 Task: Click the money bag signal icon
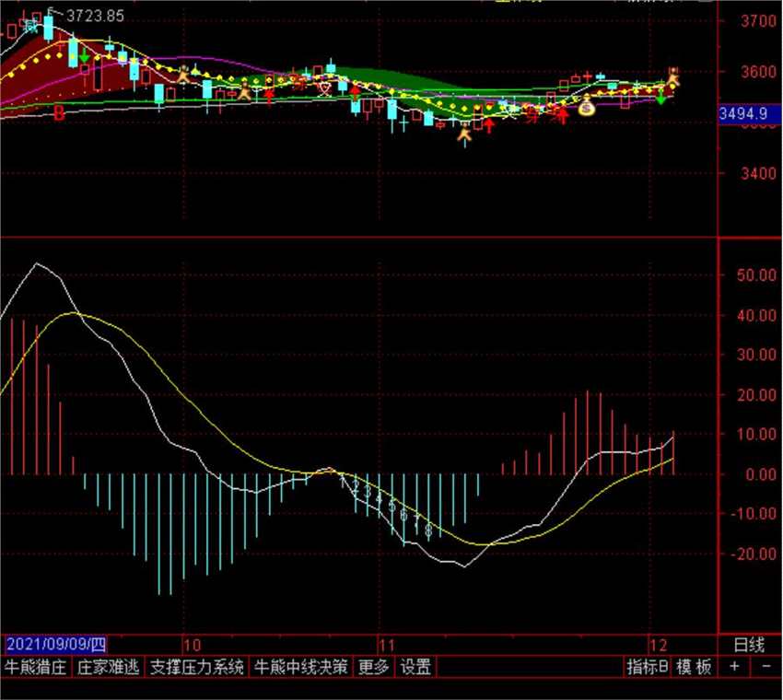click(586, 106)
